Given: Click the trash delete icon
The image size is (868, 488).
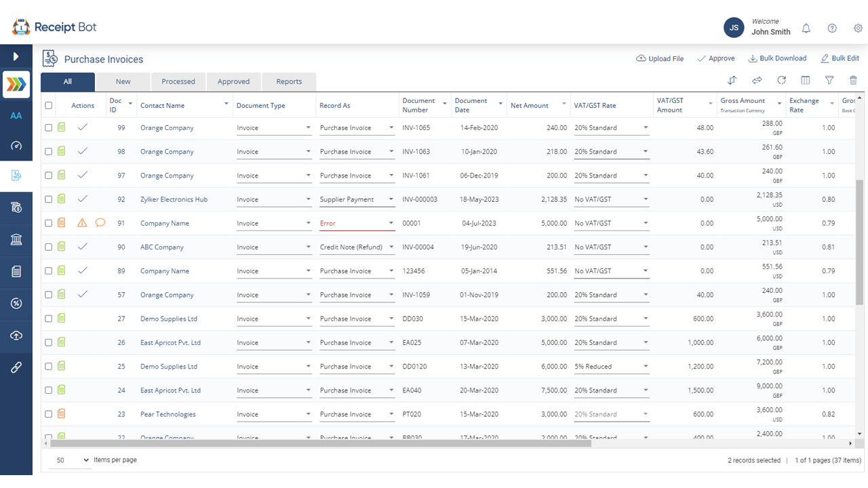Looking at the screenshot, I should click(x=853, y=81).
